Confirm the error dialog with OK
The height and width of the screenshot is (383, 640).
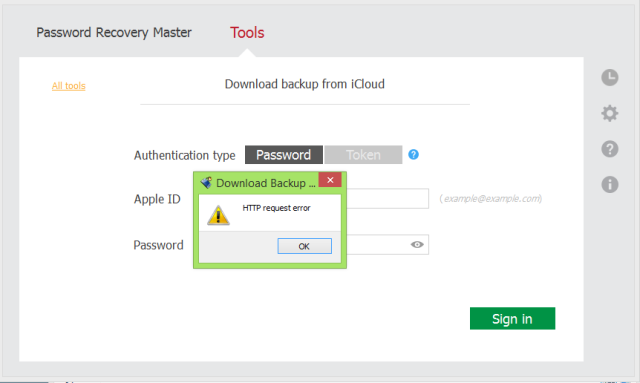(304, 246)
